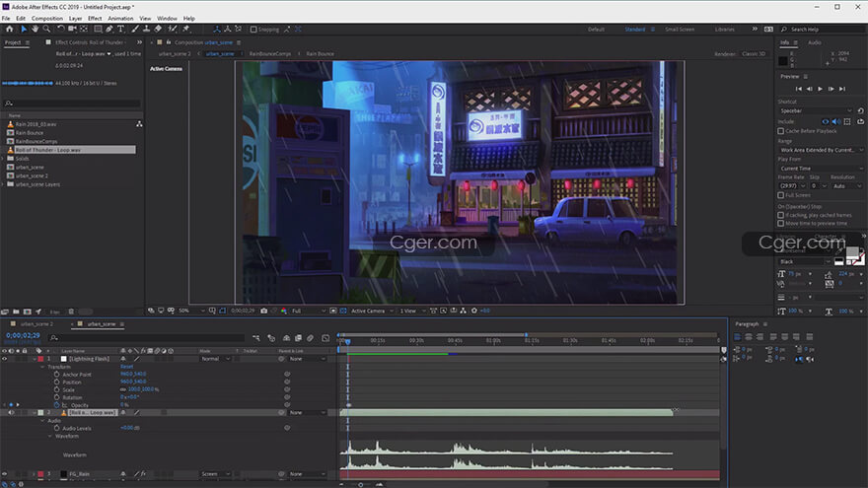
Task: Select the Clone Stamp tool
Action: (146, 30)
